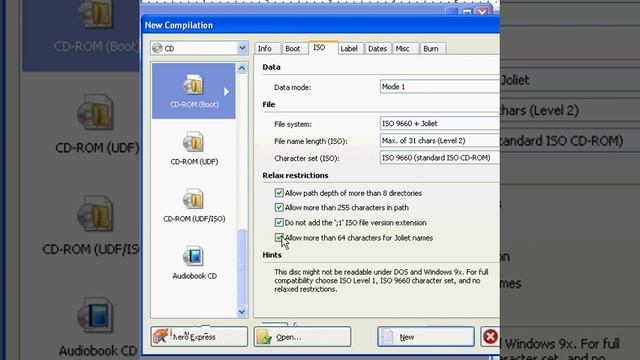Click the Open folder icon

[x=264, y=337]
